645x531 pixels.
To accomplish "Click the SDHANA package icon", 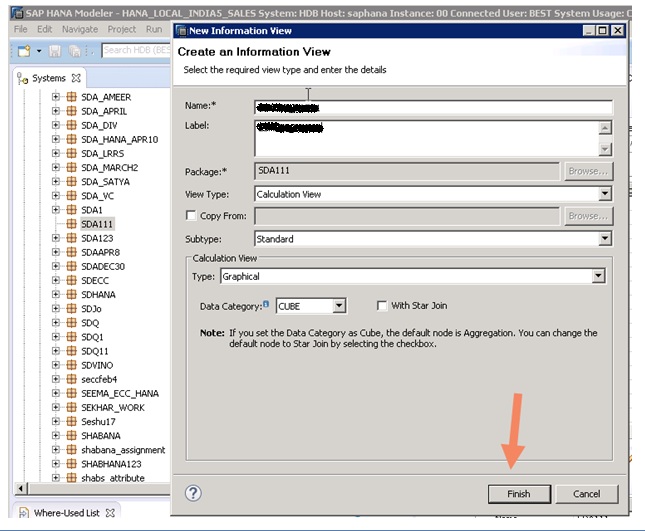I will [72, 294].
